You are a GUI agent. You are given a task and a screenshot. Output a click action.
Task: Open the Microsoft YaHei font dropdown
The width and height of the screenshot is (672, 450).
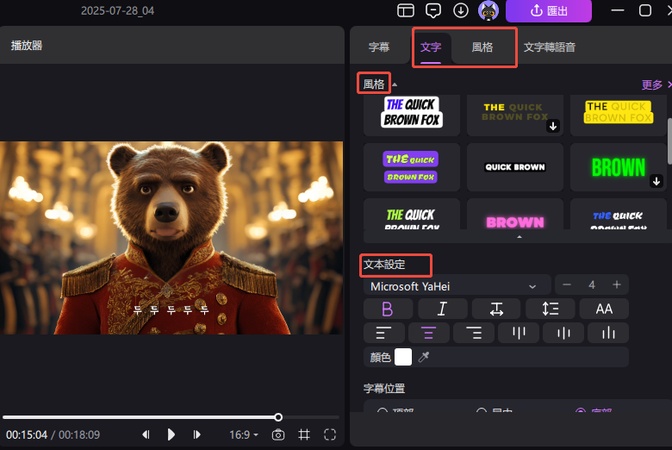(x=456, y=286)
